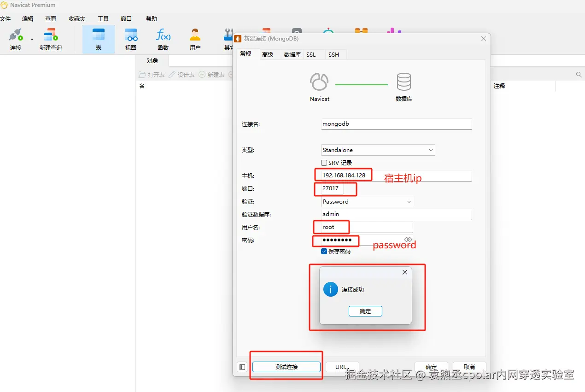Screen dimensions: 585x392
Task: Click 打开表 in the object toolbar
Action: point(152,75)
